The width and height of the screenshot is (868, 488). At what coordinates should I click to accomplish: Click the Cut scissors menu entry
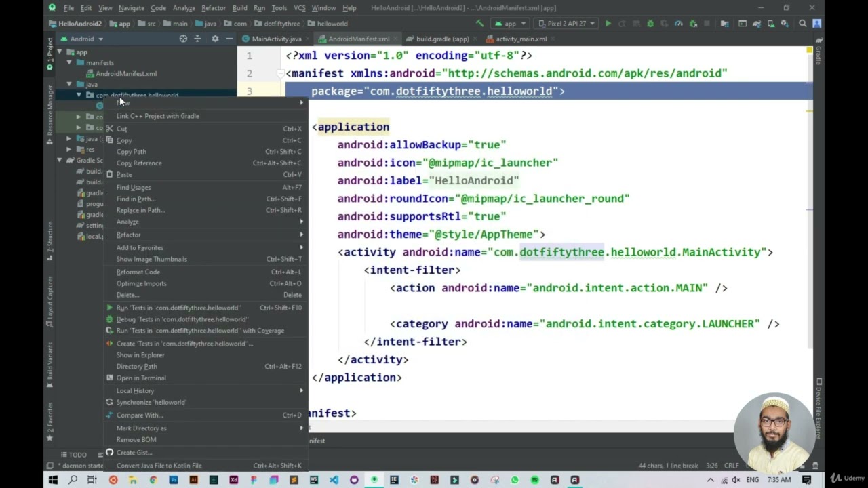pos(206,129)
